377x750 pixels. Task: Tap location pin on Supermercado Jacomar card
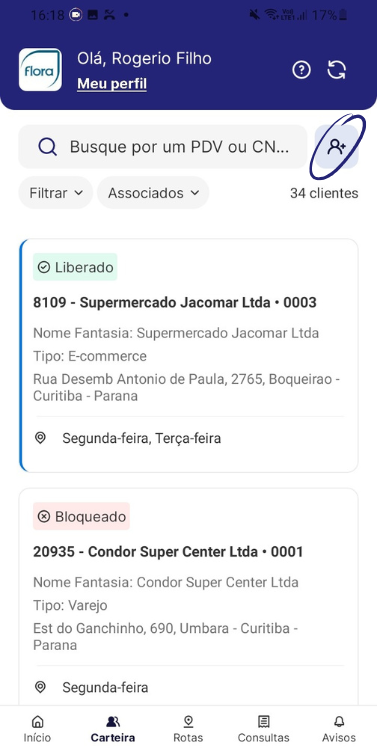click(41, 438)
